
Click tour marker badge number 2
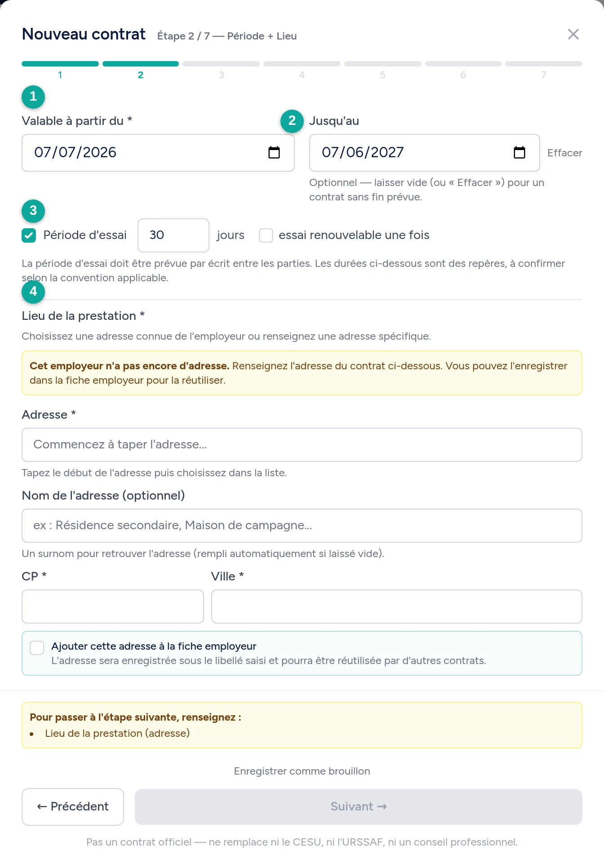click(x=292, y=121)
